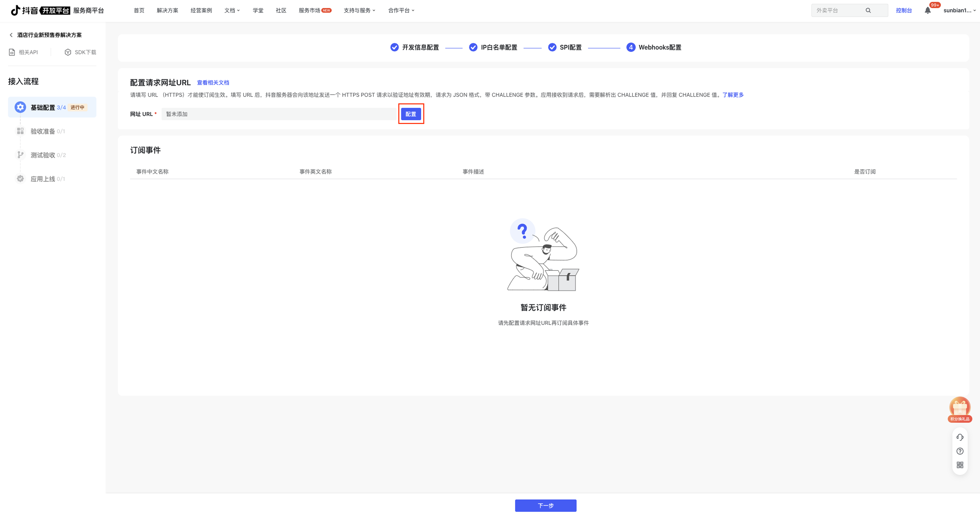
Task: Go to 解决方案 in the top navigation
Action: click(x=167, y=10)
